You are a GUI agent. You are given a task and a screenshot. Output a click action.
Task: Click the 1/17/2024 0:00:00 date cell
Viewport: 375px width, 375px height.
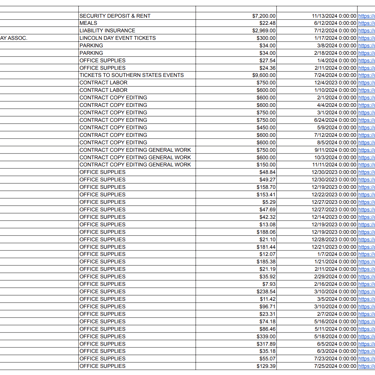click(317, 38)
